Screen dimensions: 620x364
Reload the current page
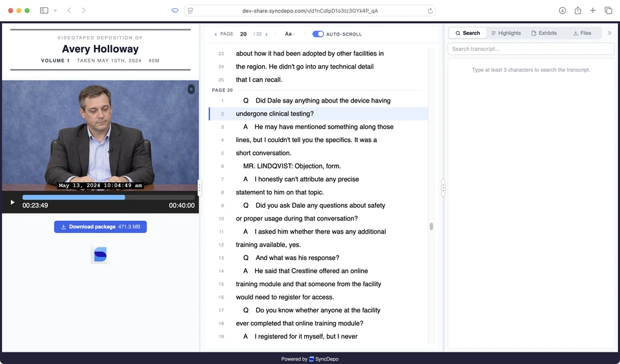[x=430, y=11]
